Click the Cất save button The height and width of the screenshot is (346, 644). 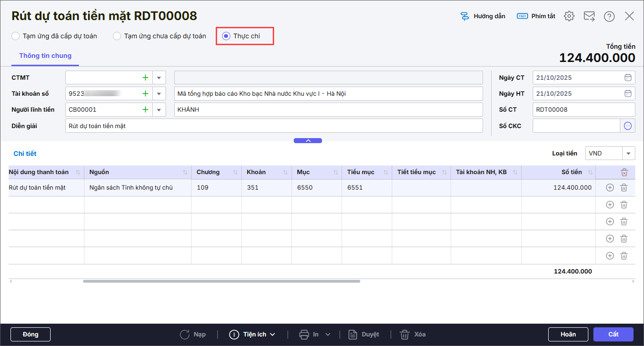pos(613,334)
